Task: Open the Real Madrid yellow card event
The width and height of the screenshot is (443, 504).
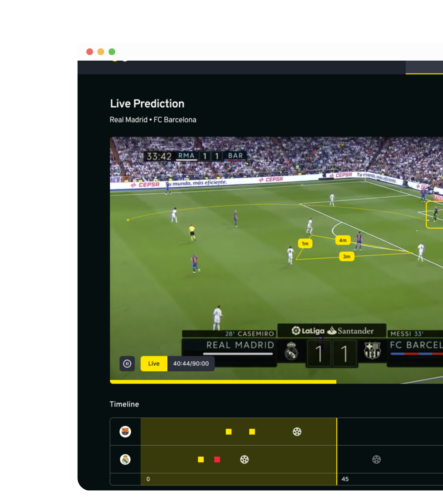Action: 201,459
